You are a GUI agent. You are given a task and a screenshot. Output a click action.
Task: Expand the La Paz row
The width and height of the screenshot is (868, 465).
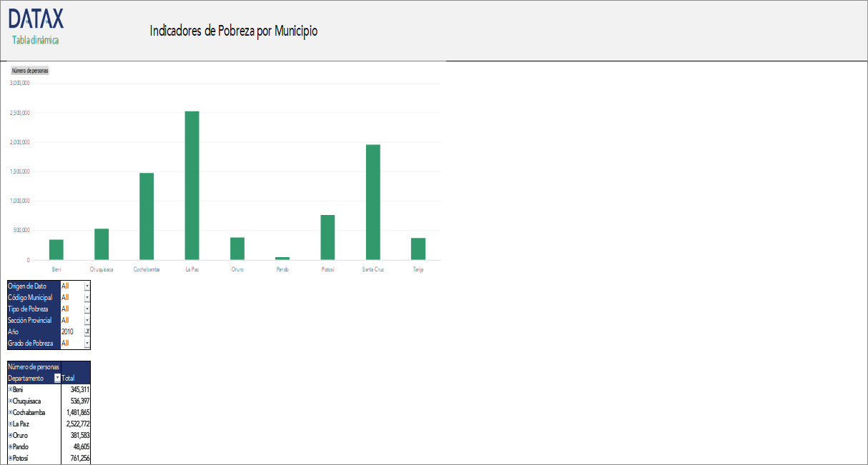tap(10, 424)
